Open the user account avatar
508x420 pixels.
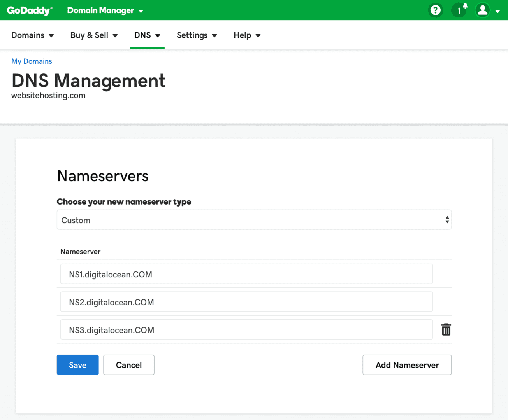pyautogui.click(x=483, y=10)
